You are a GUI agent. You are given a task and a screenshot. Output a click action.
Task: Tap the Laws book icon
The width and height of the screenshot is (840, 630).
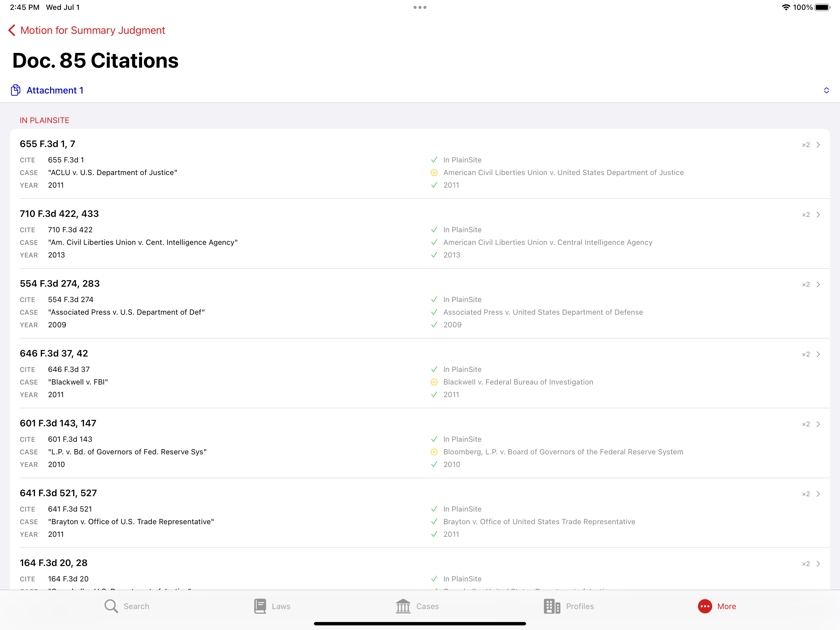point(260,606)
